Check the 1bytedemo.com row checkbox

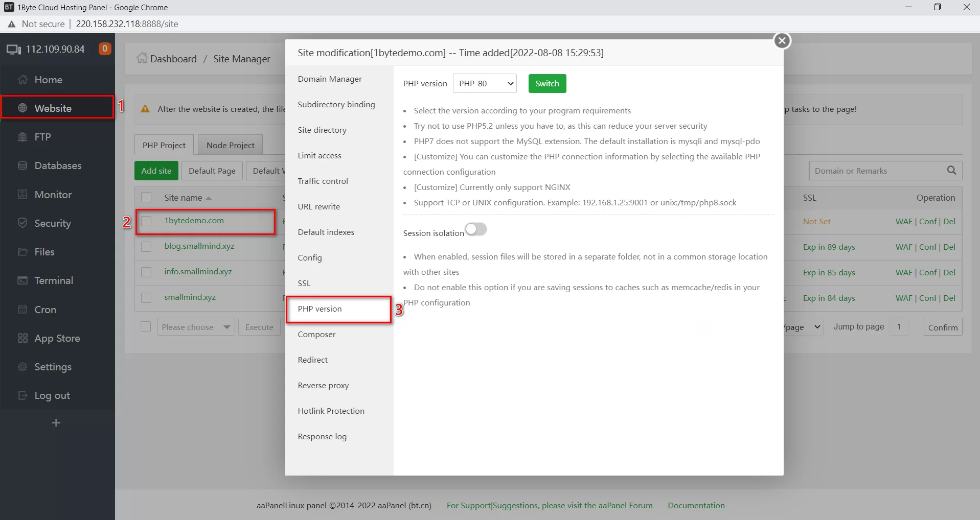tap(146, 221)
